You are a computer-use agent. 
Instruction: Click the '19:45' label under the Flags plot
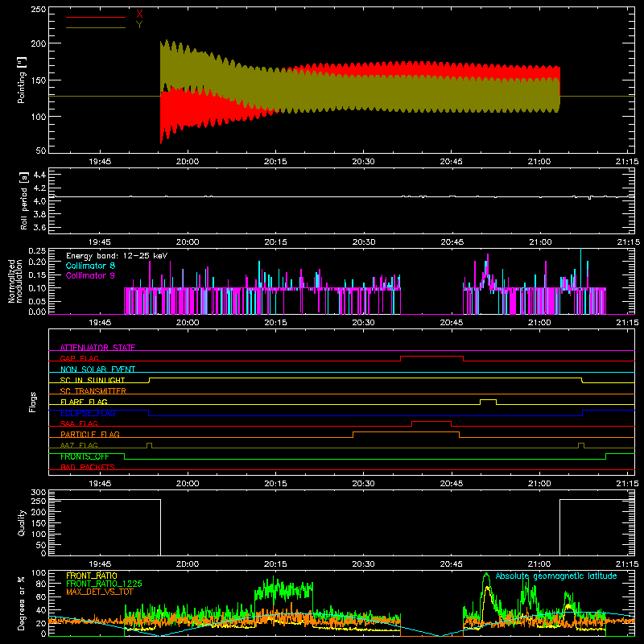pos(100,484)
